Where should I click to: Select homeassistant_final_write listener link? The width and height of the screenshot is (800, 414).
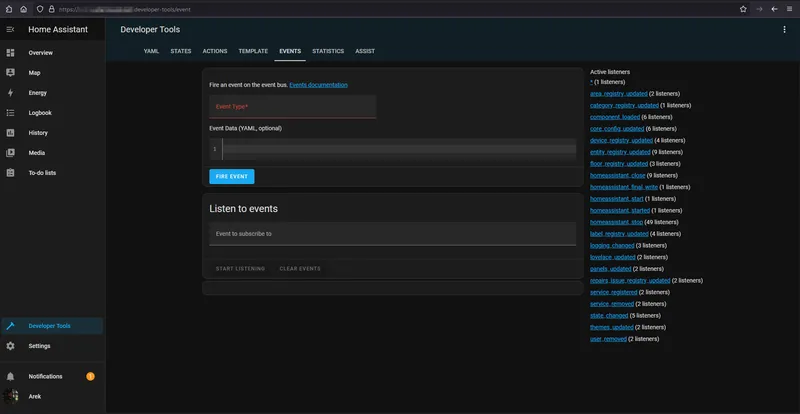click(x=624, y=187)
